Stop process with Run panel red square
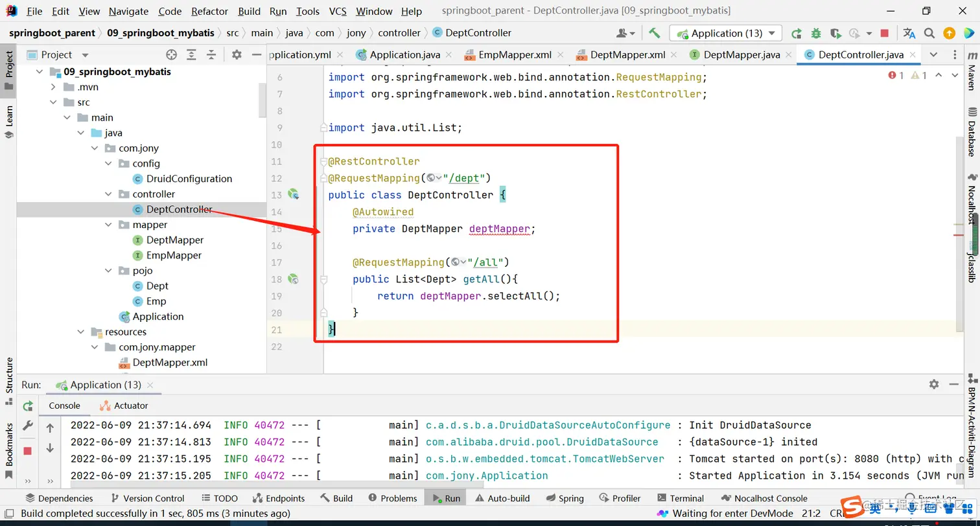980x526 pixels. tap(28, 450)
